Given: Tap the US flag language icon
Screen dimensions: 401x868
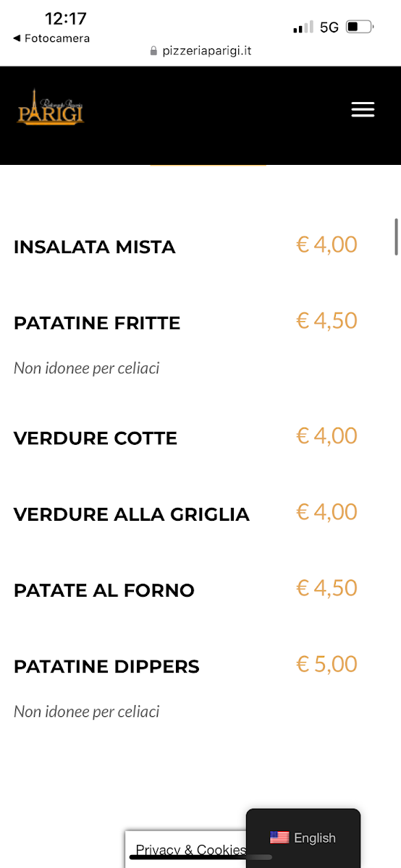Looking at the screenshot, I should tap(279, 838).
